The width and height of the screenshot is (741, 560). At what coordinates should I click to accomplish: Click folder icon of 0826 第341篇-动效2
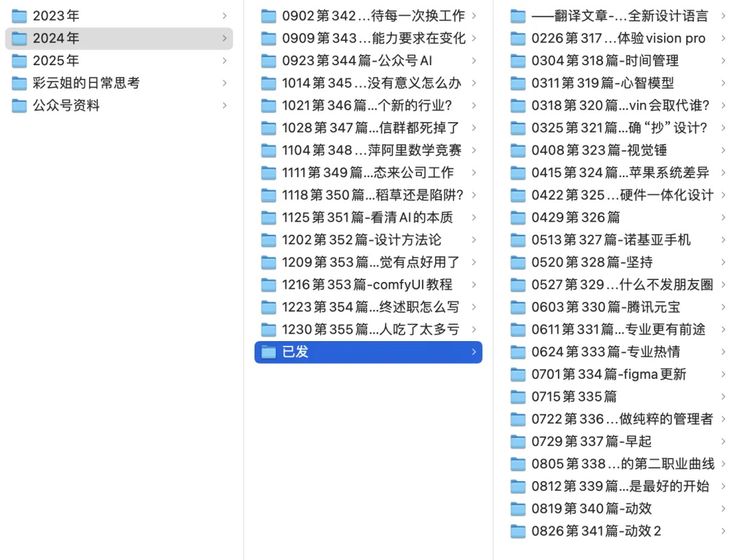(x=518, y=531)
